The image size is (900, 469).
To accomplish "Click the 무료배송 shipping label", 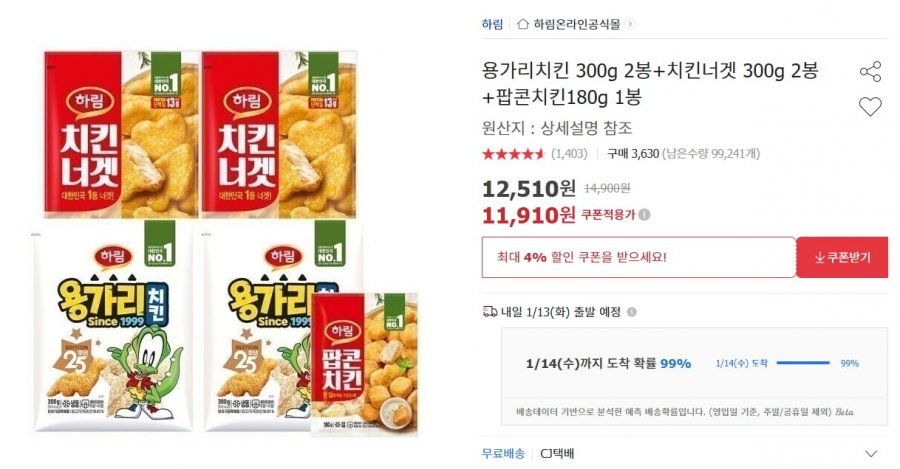I will [503, 454].
